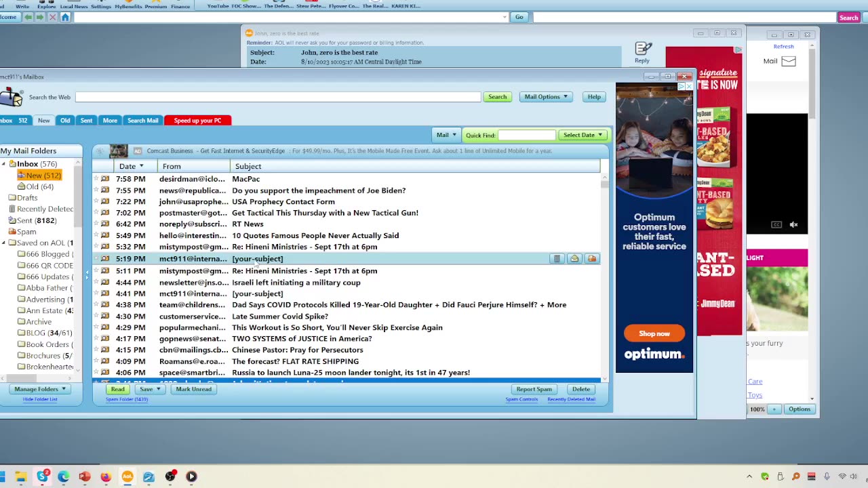This screenshot has width=868, height=488.
Task: Open PowerPoint from the taskbar
Action: coord(84,476)
